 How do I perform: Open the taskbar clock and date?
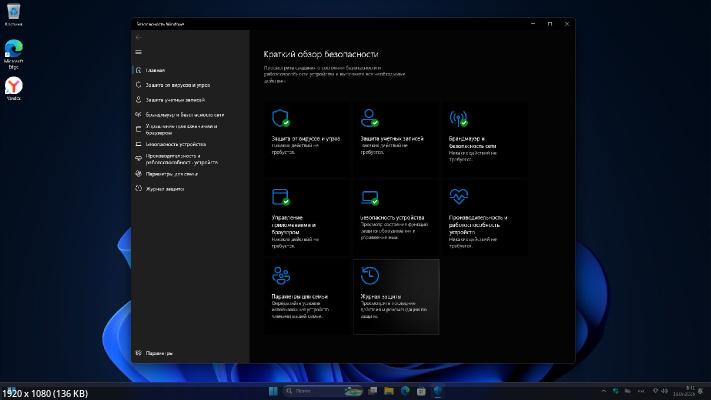point(684,391)
